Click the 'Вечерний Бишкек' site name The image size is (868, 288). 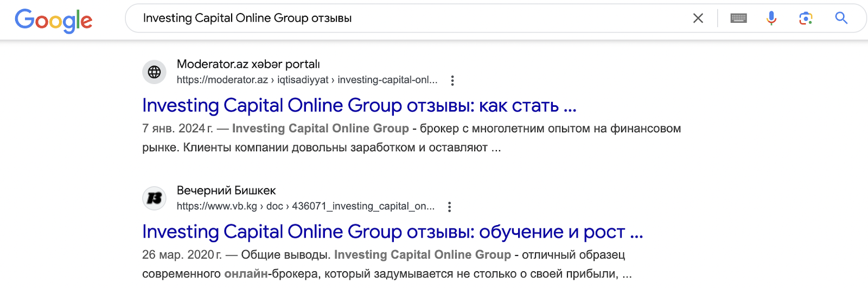pyautogui.click(x=226, y=190)
